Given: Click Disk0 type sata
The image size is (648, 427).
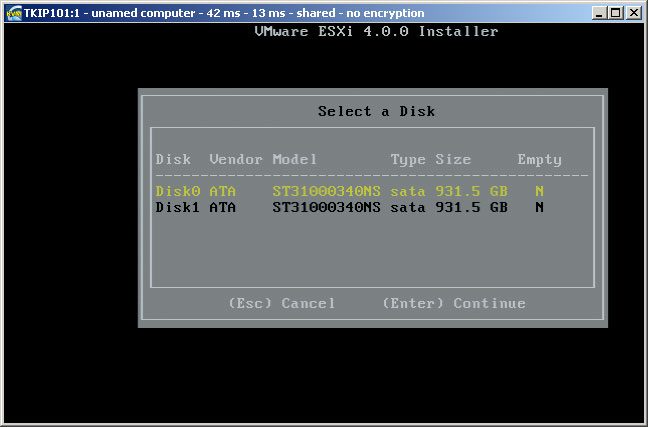Looking at the screenshot, I should point(408,191).
